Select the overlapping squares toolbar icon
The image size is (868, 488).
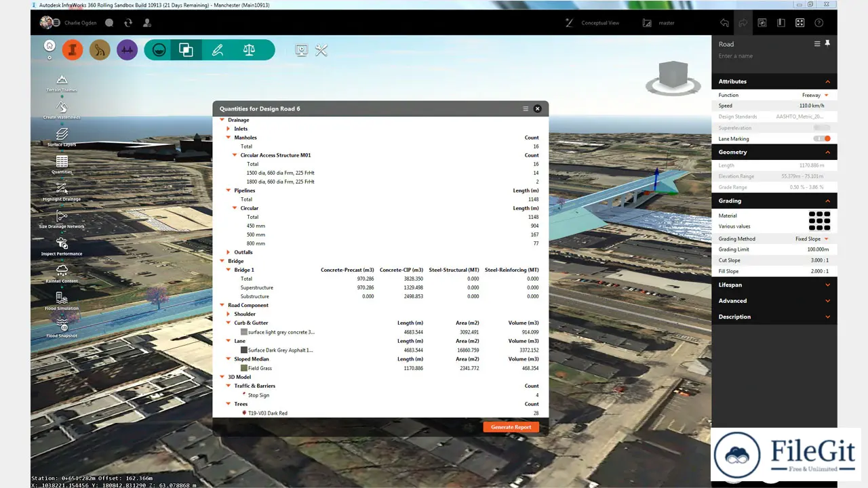(x=186, y=49)
